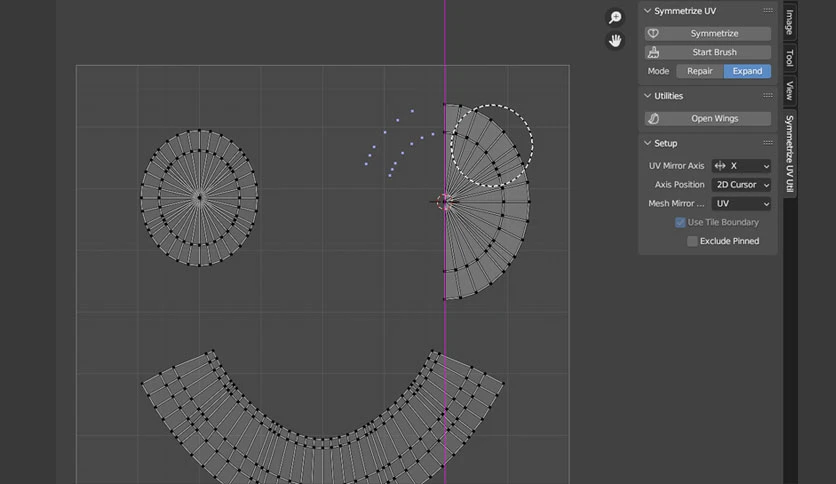Click the pan view hand icon
This screenshot has width=836, height=484.
pos(615,41)
